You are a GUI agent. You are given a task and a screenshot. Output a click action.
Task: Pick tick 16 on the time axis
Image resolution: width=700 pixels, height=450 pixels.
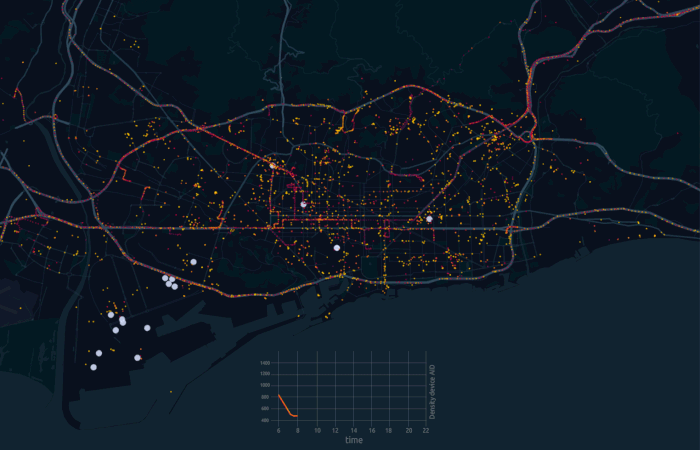371,430
